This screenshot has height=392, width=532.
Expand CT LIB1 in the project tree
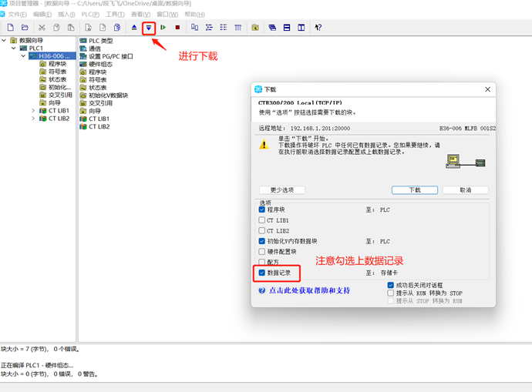(33, 110)
